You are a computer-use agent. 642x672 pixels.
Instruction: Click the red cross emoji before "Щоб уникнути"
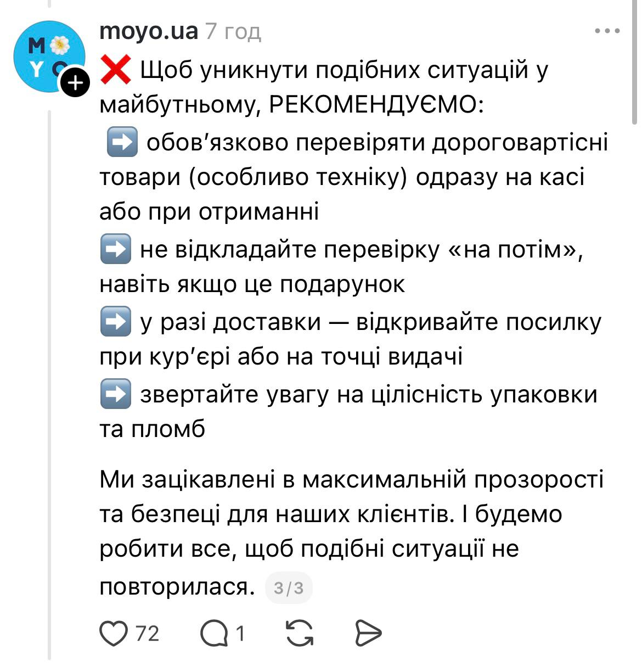[x=116, y=70]
